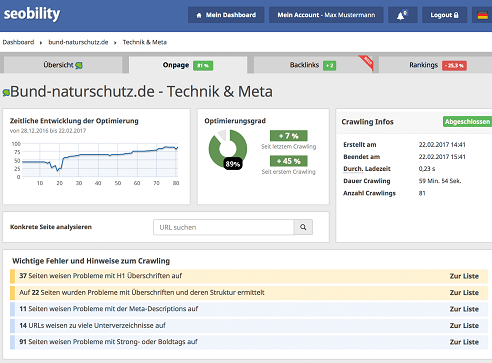Open Mein Dashboard button
492x363 pixels.
[x=226, y=15]
